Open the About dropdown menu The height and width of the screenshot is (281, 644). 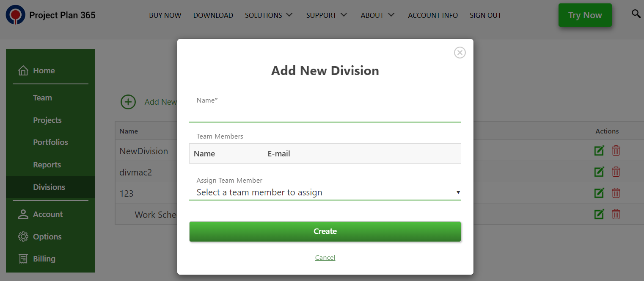click(x=377, y=15)
